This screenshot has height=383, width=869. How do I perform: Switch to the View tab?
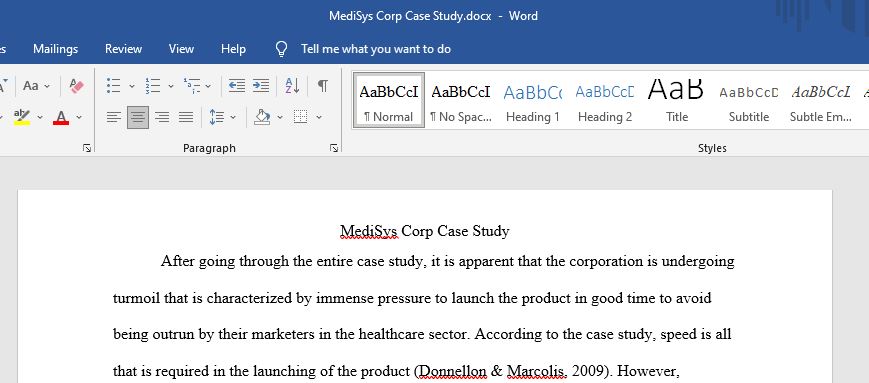pyautogui.click(x=181, y=49)
